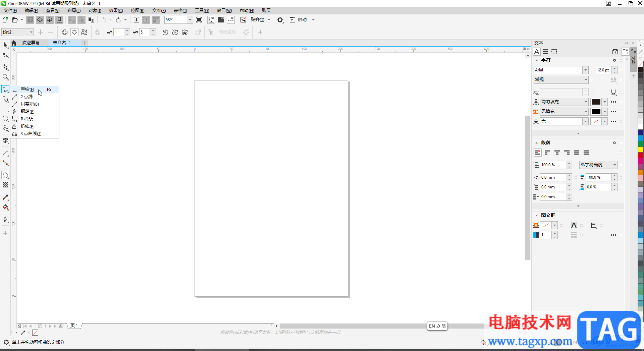Open the 文件 menu
The image size is (644, 351).
click(x=10, y=10)
